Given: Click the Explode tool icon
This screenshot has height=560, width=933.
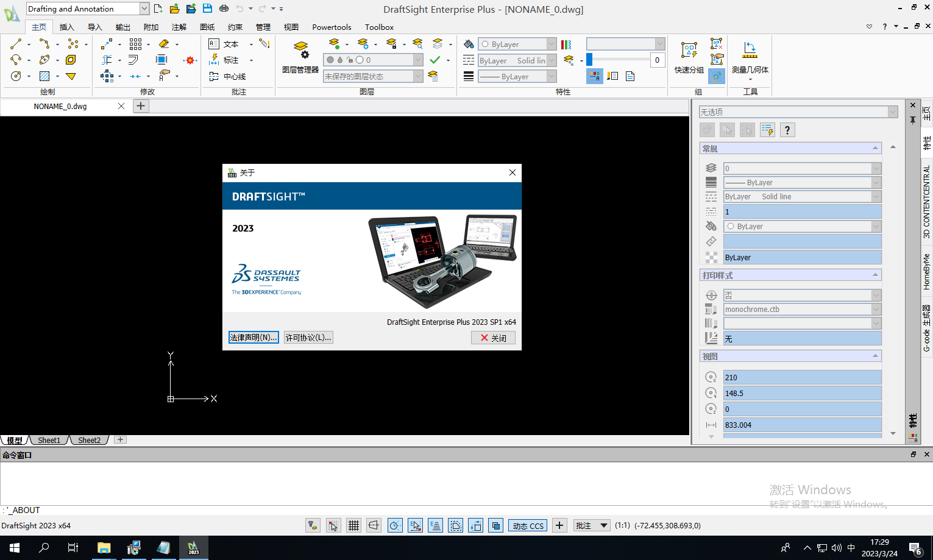Looking at the screenshot, I should tap(190, 60).
